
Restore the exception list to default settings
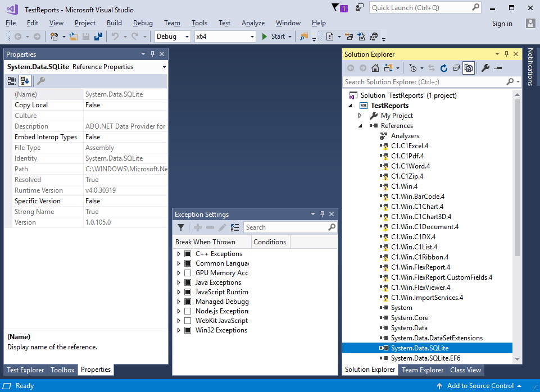[235, 227]
